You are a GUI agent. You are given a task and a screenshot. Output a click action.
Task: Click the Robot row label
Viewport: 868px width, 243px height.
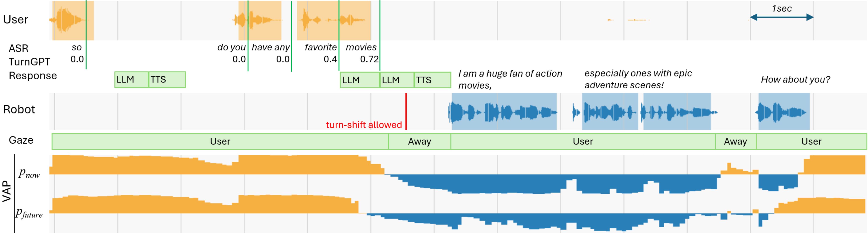(19, 109)
